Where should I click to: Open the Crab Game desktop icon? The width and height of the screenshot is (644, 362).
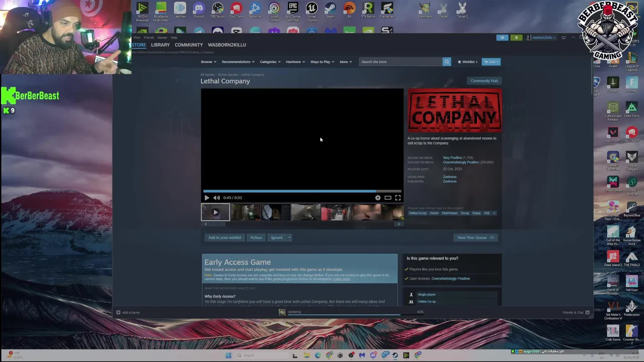(613, 333)
